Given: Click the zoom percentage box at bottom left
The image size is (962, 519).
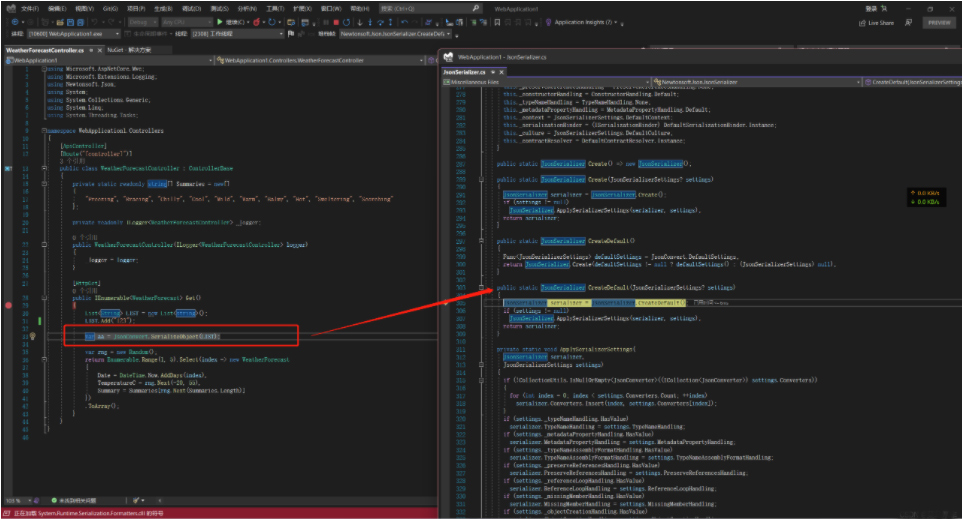Looking at the screenshot, I should 14,500.
